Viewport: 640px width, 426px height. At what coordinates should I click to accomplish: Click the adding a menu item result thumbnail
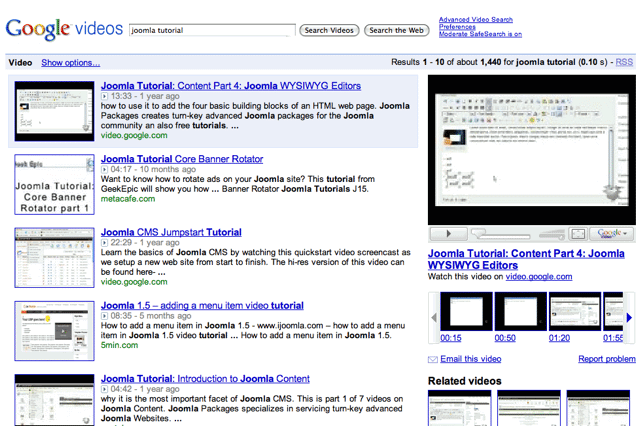54,331
